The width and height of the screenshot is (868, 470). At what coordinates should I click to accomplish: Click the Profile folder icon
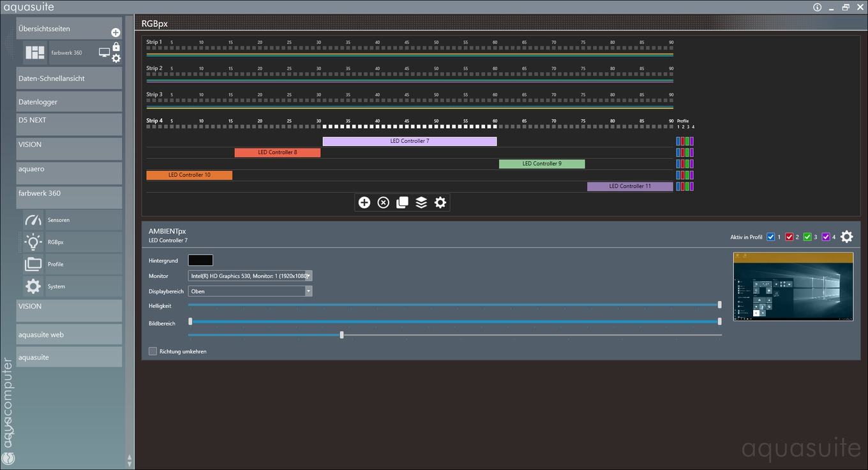(33, 264)
